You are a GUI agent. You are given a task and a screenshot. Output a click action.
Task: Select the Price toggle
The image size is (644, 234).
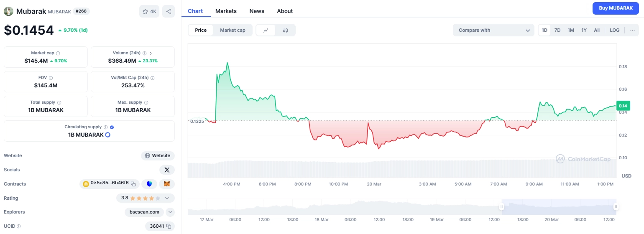click(201, 30)
